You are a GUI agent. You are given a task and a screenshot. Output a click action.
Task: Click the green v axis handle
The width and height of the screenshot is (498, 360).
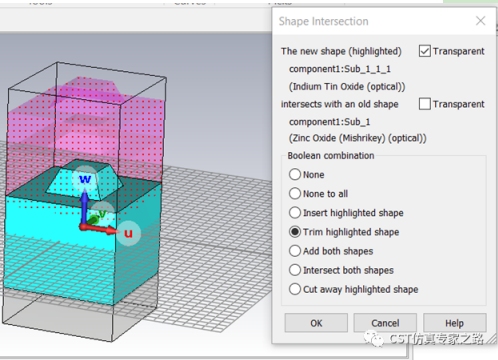pyautogui.click(x=93, y=220)
